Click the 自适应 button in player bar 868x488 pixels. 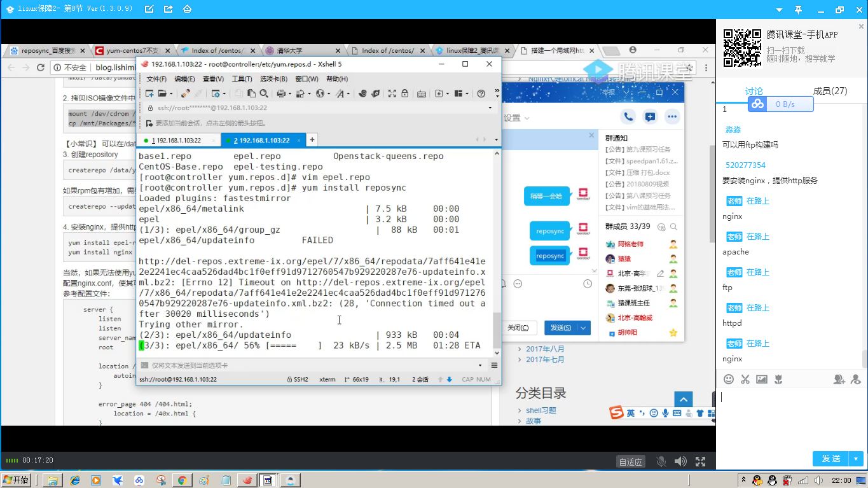point(631,462)
